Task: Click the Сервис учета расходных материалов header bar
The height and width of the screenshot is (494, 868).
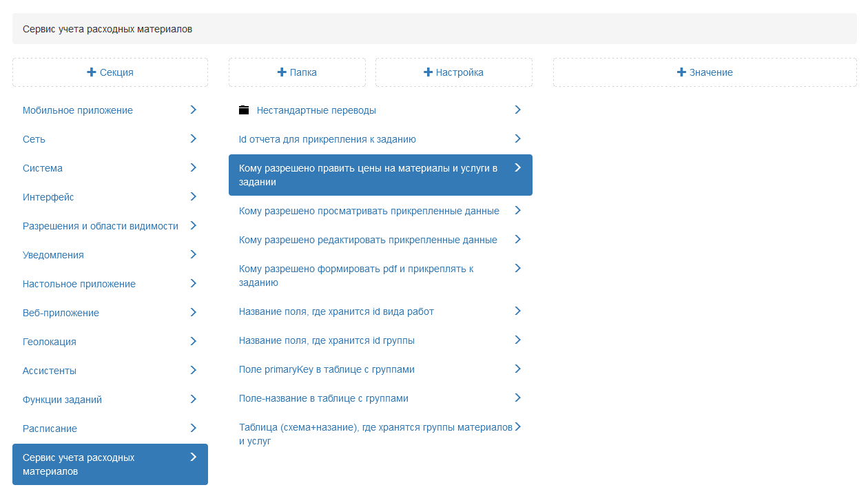Action: [434, 29]
